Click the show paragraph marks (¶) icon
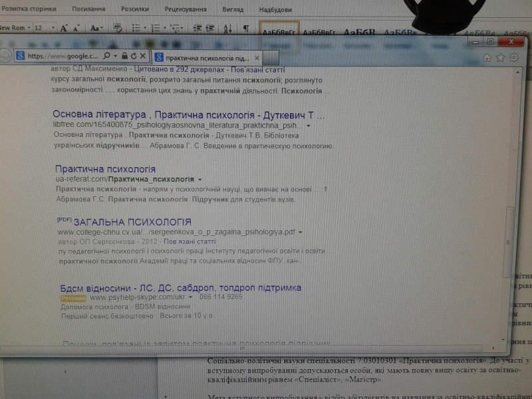This screenshot has width=532, height=399. 246,28
